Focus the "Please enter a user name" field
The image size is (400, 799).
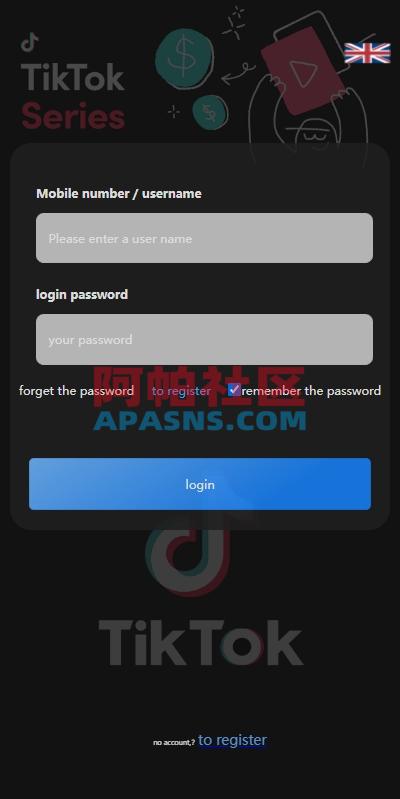pyautogui.click(x=204, y=238)
